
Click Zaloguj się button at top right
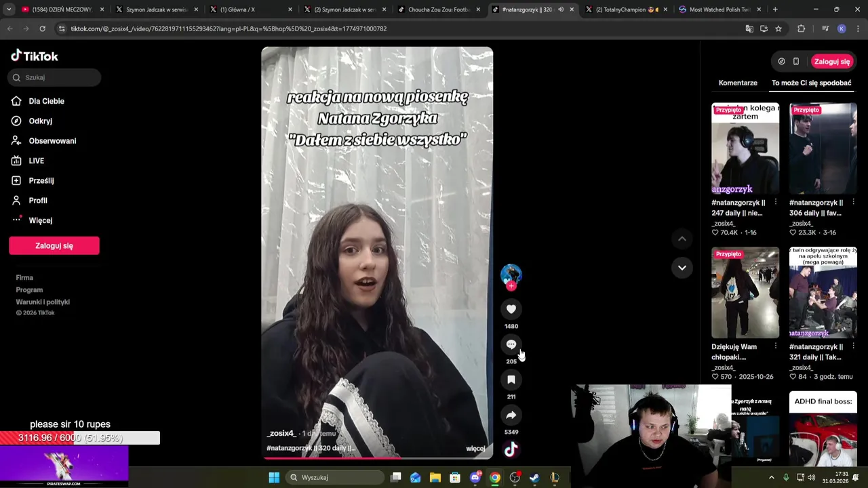pyautogui.click(x=832, y=62)
